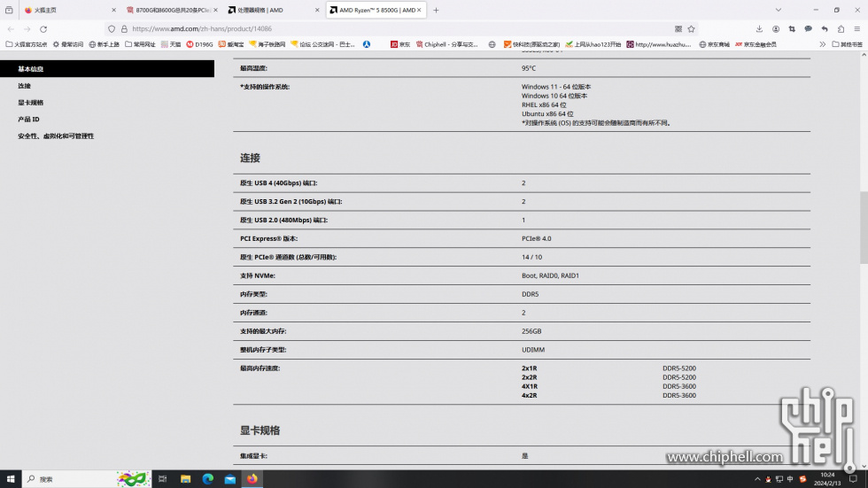Select the 14 / 10 PCIe lanes value
Viewport: 868px width, 488px height.
532,257
